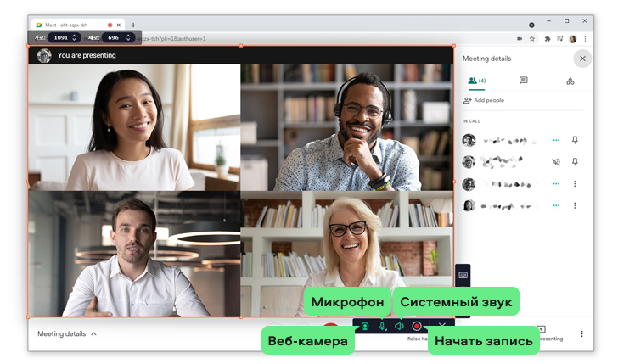The height and width of the screenshot is (364, 618).
Task: Open more options for third participant
Action: click(575, 183)
